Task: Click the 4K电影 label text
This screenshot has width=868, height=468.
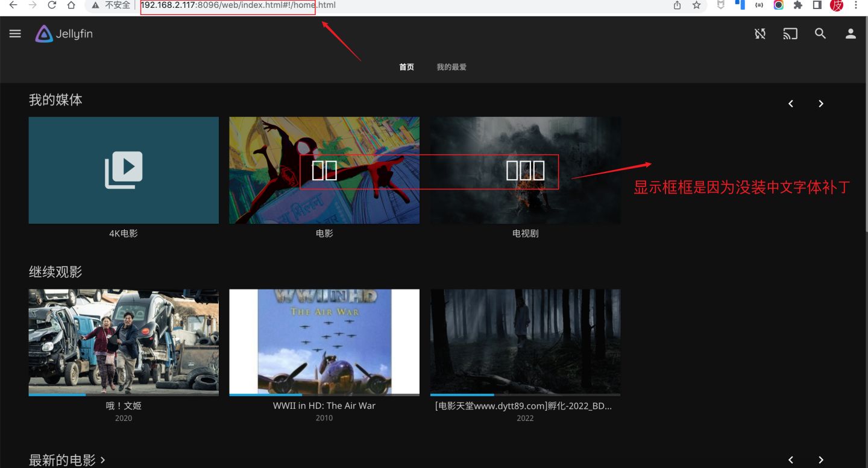Action: coord(124,233)
